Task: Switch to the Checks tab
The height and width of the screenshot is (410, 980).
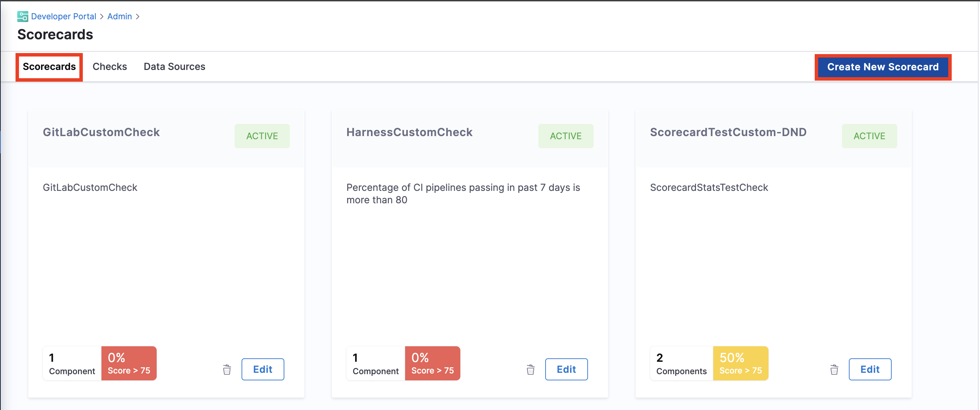Action: [x=110, y=67]
